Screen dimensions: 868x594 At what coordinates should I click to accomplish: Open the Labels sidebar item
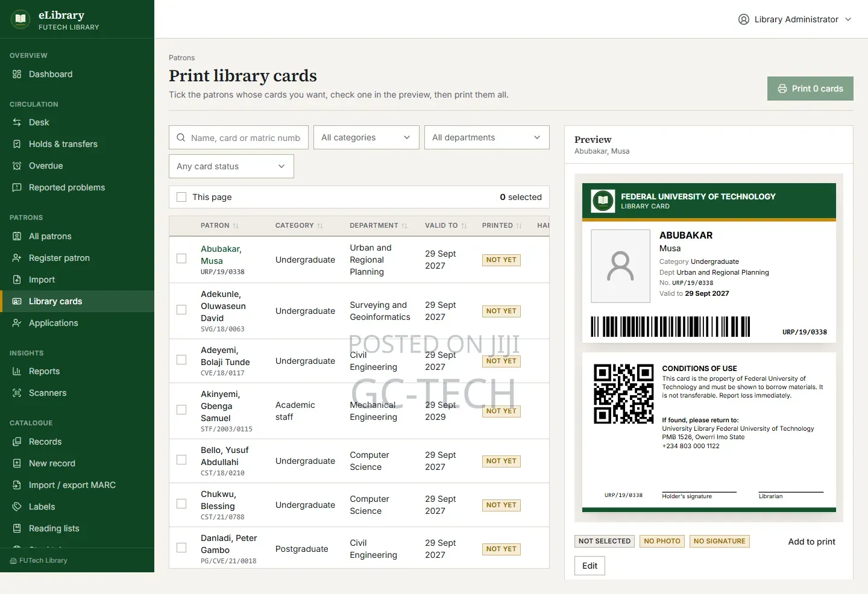click(x=77, y=507)
